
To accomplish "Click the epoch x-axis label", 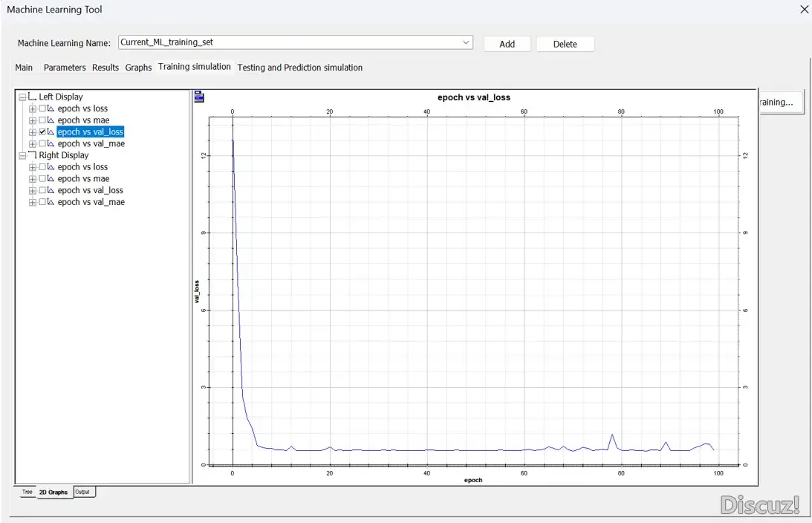I will point(472,480).
